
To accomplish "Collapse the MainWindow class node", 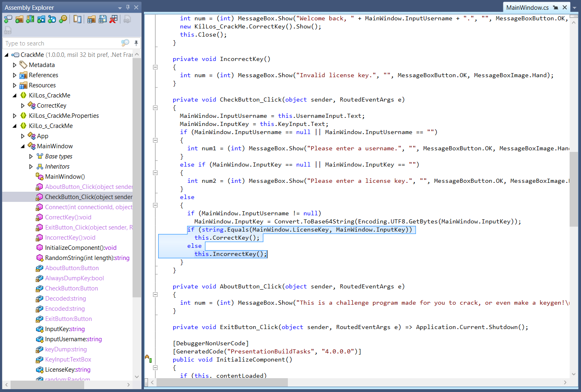I will [x=23, y=146].
